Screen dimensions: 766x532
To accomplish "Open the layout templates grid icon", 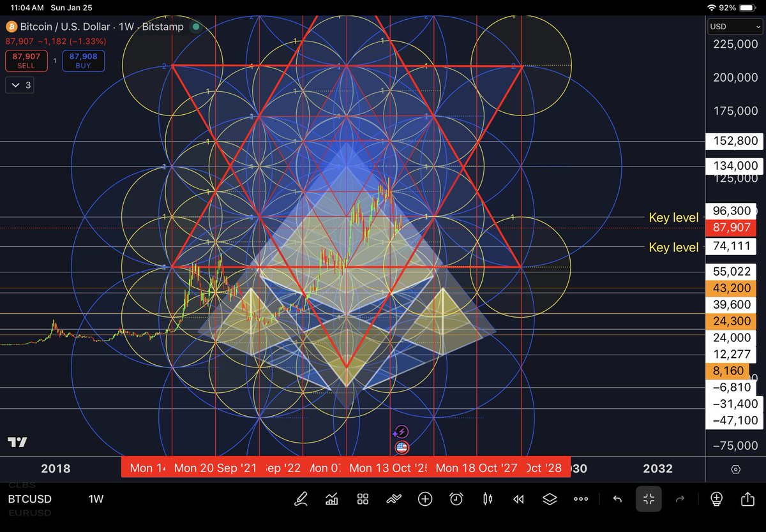I will [363, 499].
